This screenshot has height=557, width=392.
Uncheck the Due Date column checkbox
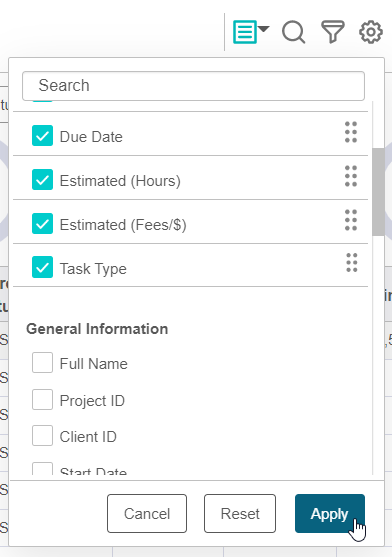[42, 136]
